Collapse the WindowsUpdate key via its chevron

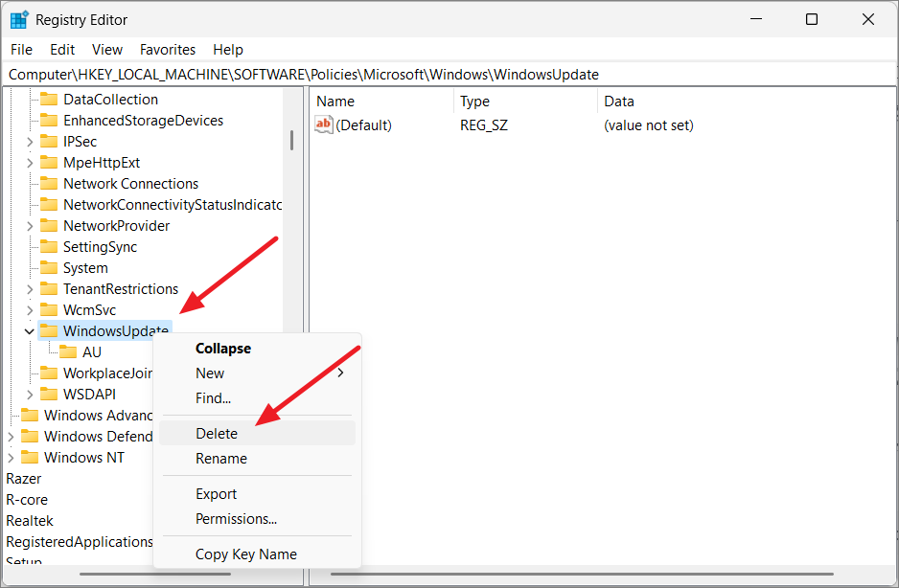coord(29,330)
